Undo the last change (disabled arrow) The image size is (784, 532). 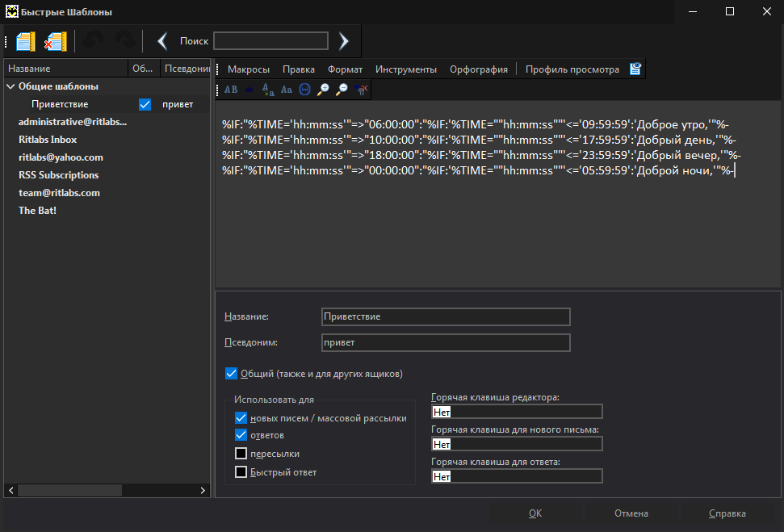click(x=93, y=40)
